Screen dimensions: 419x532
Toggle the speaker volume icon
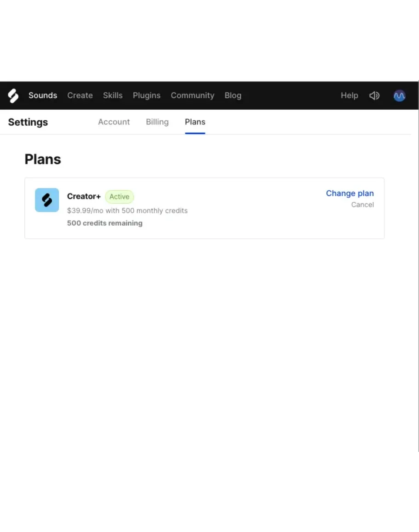click(x=374, y=96)
